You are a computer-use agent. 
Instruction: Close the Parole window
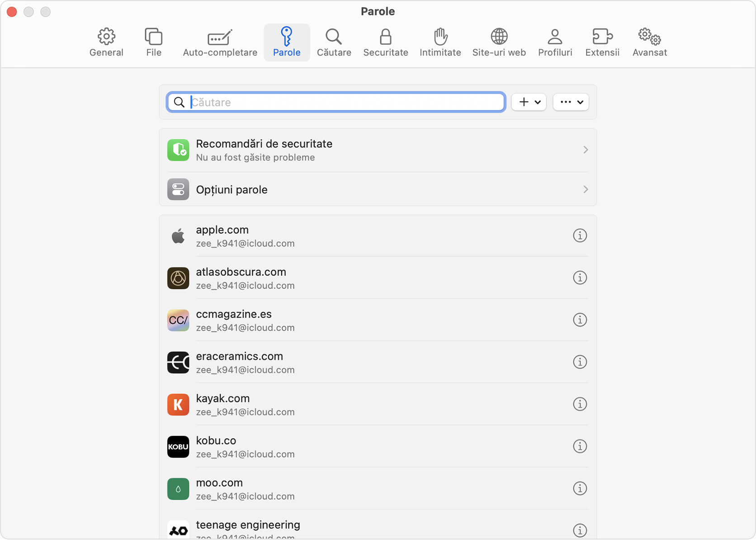pyautogui.click(x=12, y=12)
